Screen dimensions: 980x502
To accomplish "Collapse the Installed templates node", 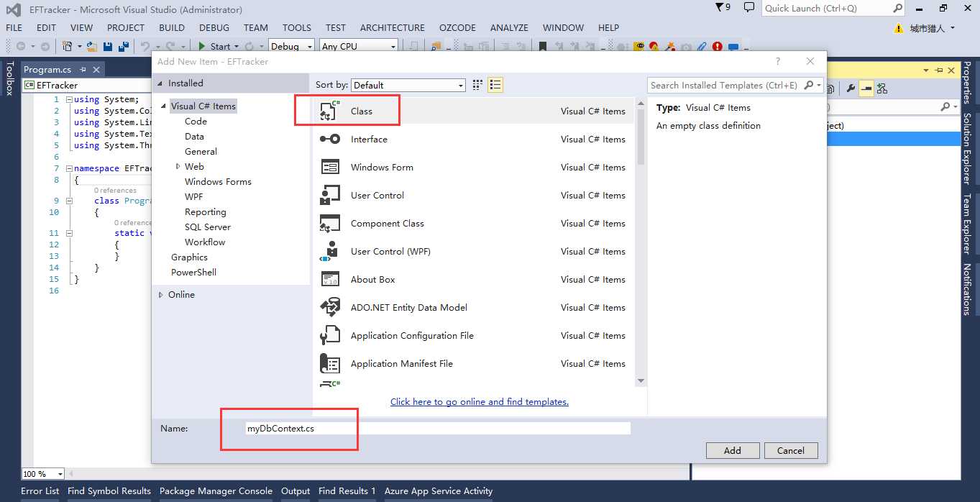I will coord(160,83).
